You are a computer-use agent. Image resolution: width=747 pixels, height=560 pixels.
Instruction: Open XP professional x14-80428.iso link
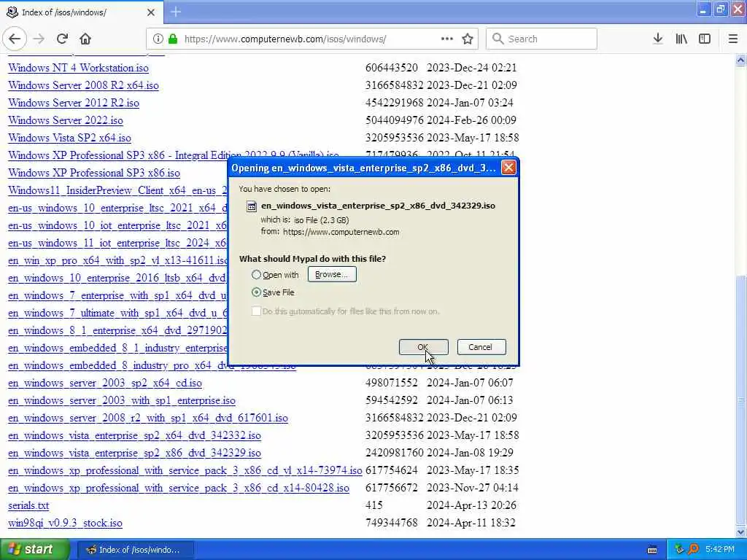(x=179, y=488)
